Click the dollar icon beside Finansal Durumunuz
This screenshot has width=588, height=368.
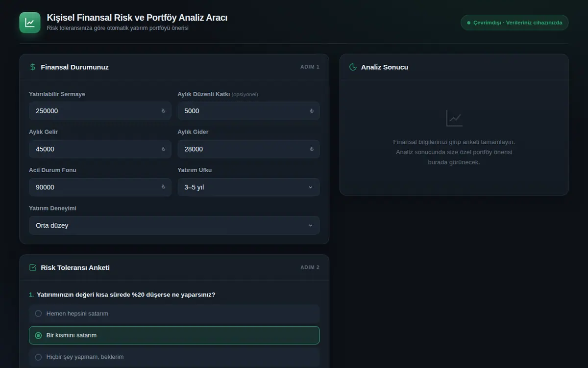33,67
